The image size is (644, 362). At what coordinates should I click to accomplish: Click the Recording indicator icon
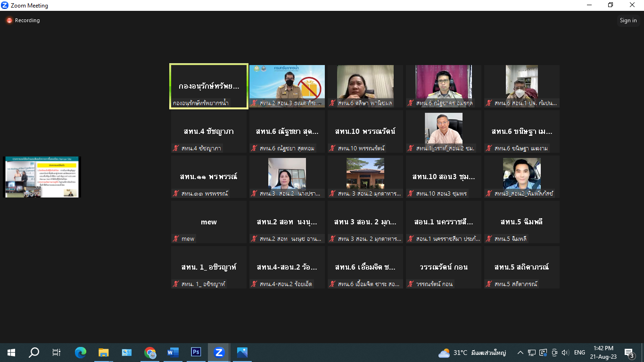pyautogui.click(x=9, y=21)
